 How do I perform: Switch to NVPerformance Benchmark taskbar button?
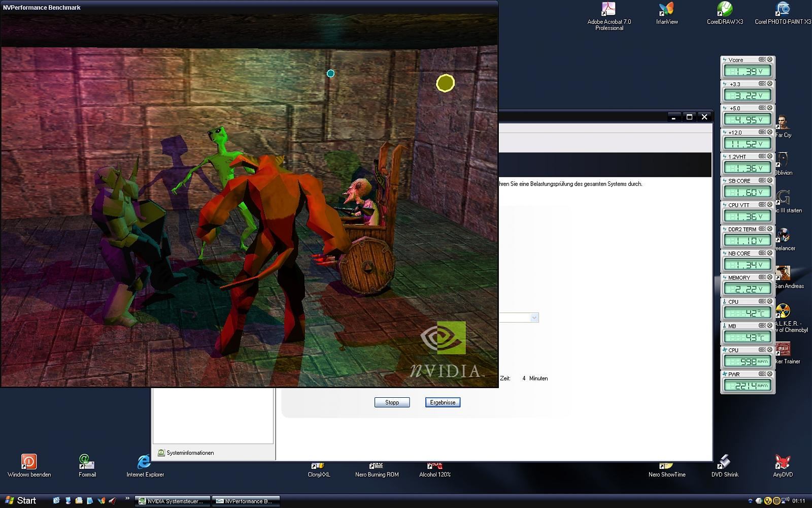(x=246, y=501)
